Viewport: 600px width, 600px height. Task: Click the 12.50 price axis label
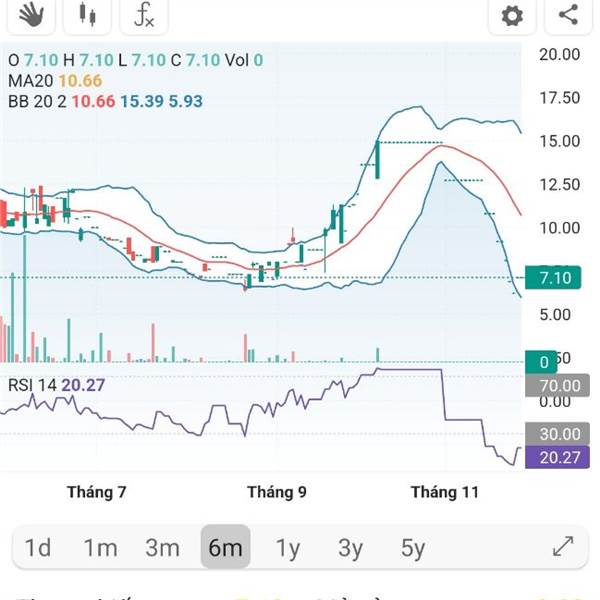pos(559,185)
